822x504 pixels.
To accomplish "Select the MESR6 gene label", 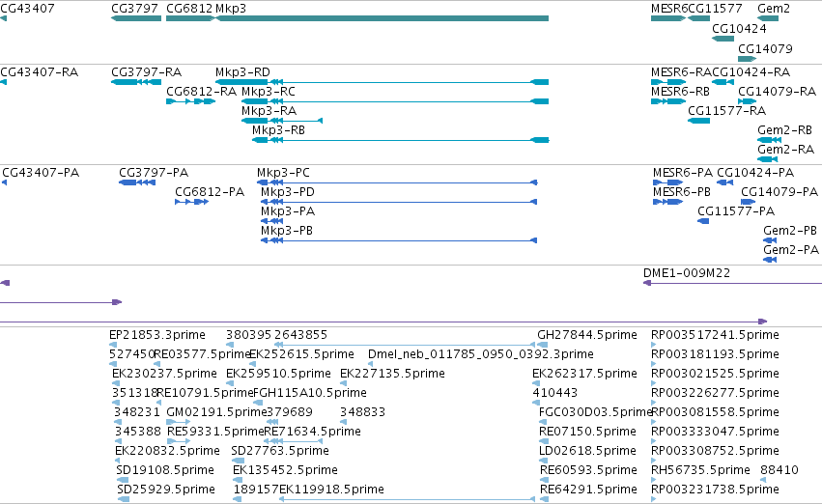I will [669, 9].
